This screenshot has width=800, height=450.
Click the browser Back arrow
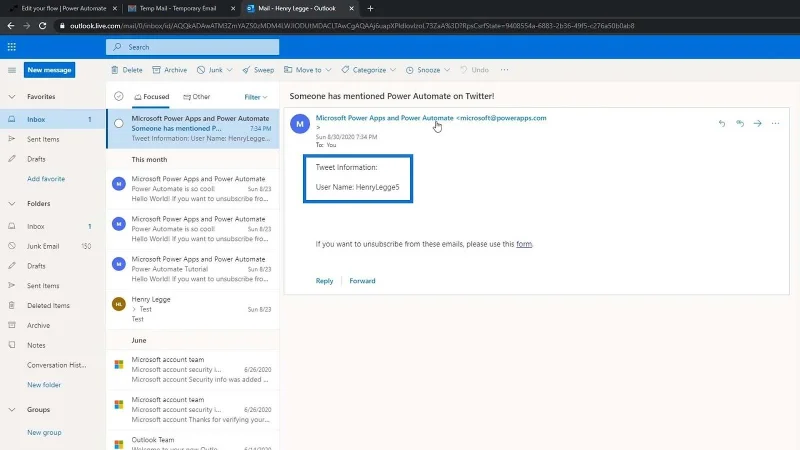(x=11, y=26)
